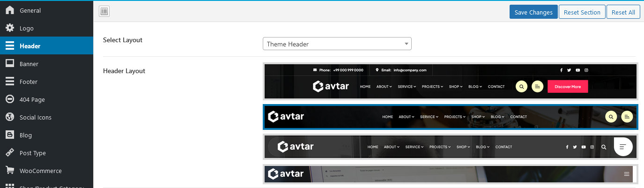Choose third header layout with white menu circle
The height and width of the screenshot is (188, 644).
(450, 147)
